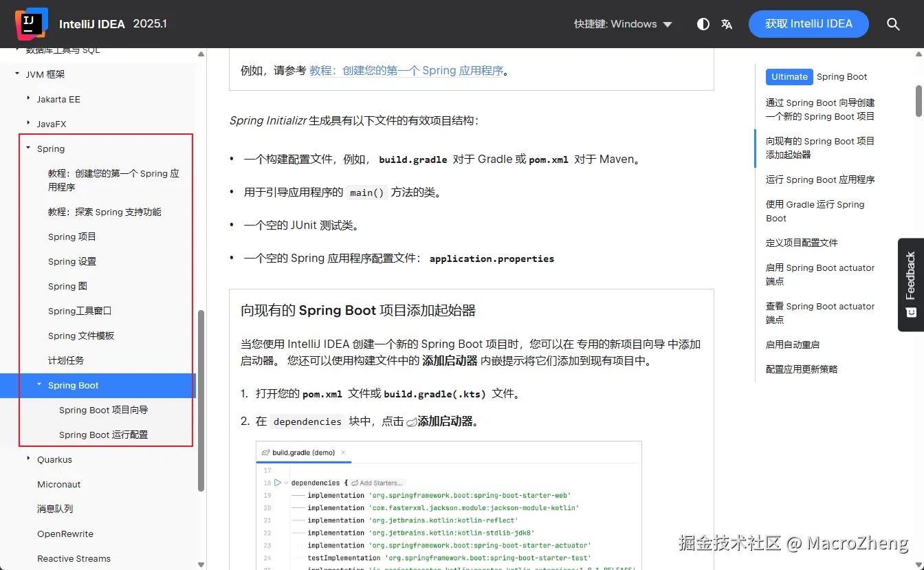Click the green run gutter icon on line 18
This screenshot has width=924, height=570.
(278, 483)
